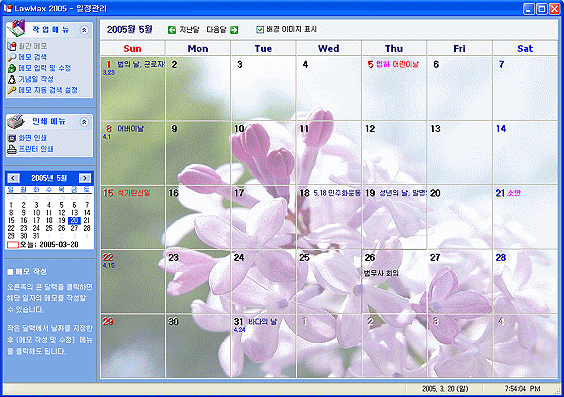Click the 2005년 5월 mini calendar title
Image resolution: width=564 pixels, height=397 pixels.
(x=49, y=178)
